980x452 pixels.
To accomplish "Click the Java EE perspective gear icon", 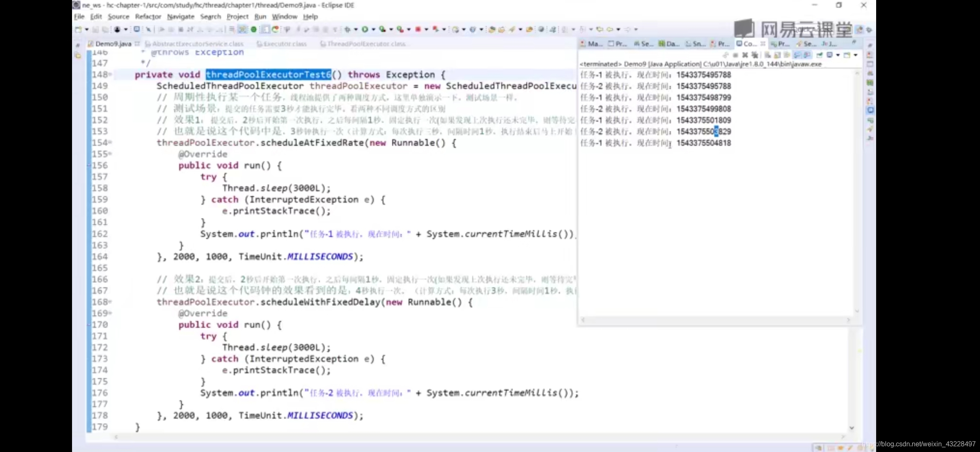I will click(x=869, y=30).
